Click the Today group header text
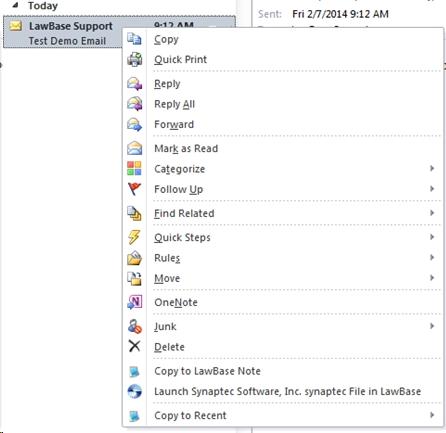This screenshot has width=446, height=433. pos(43,6)
